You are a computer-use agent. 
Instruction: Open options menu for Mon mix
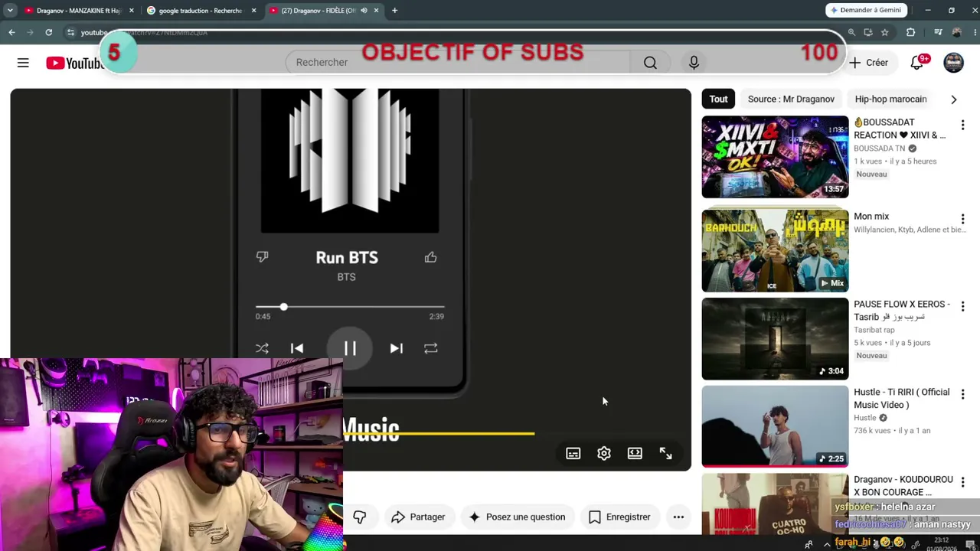click(x=962, y=219)
